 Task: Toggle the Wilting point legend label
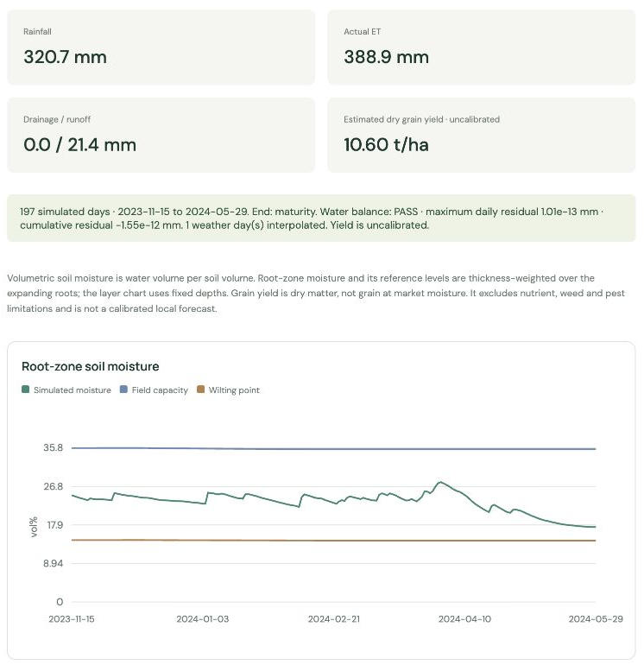pyautogui.click(x=234, y=389)
